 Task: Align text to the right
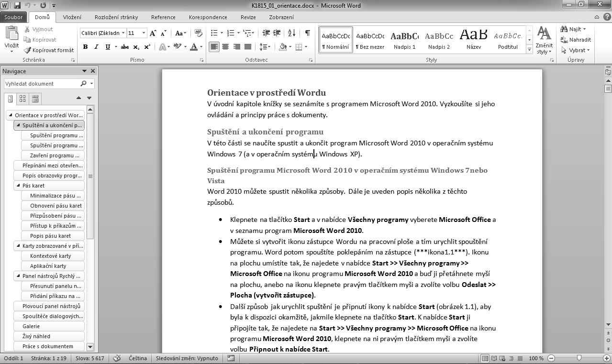pyautogui.click(x=236, y=47)
